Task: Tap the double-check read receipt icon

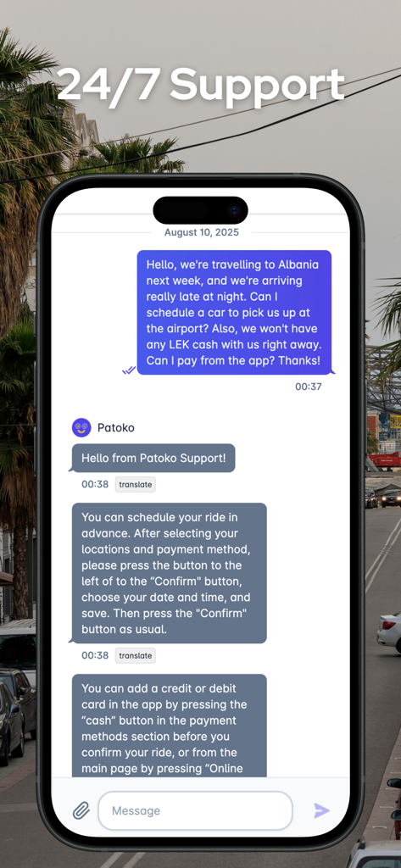Action: [129, 370]
